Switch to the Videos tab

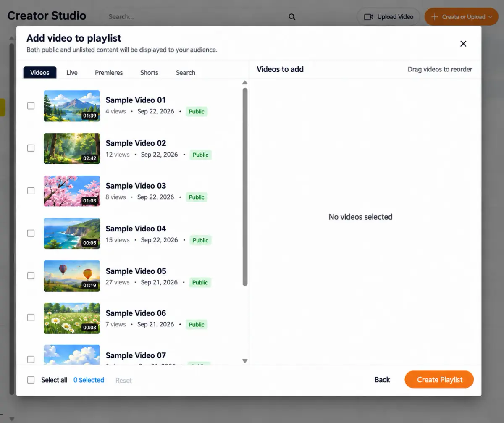(40, 72)
